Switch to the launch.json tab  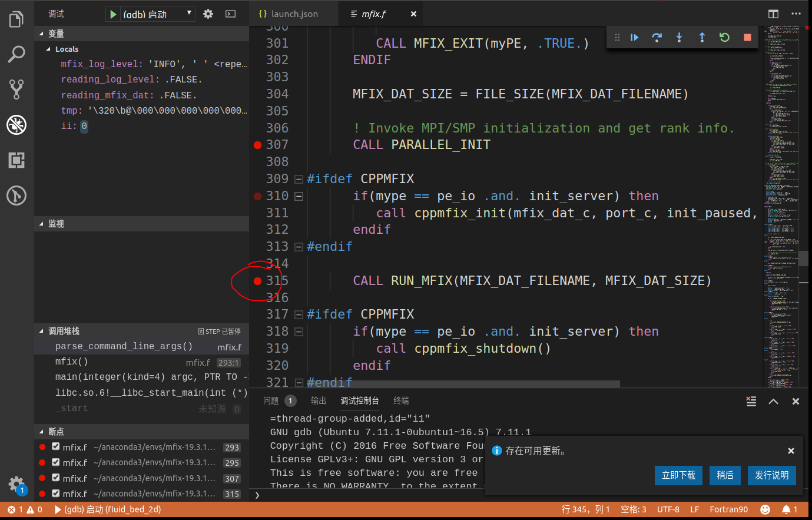[294, 14]
